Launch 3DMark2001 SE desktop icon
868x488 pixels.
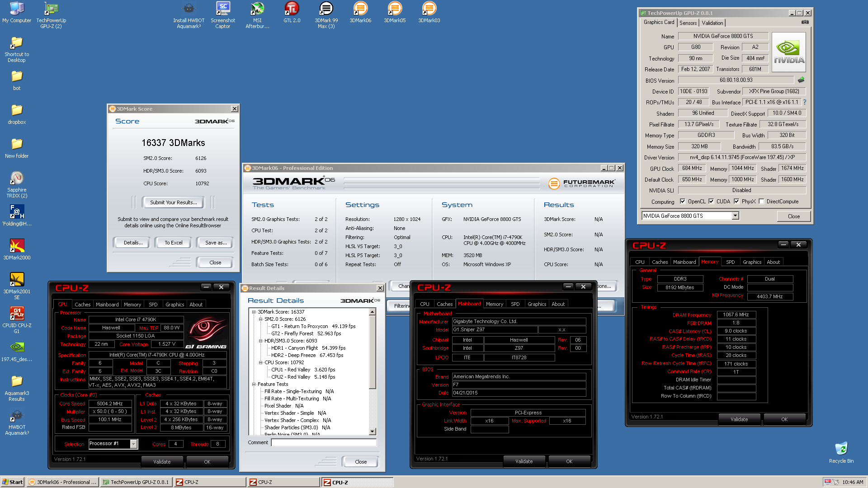click(x=17, y=286)
